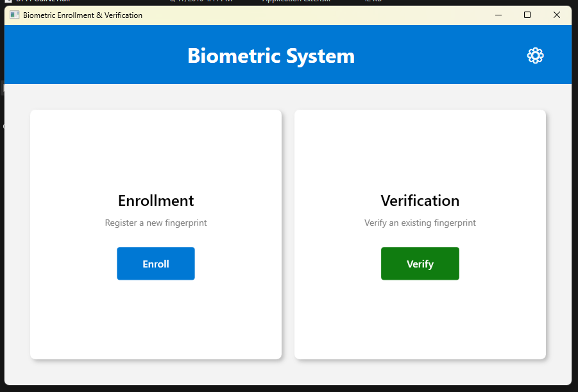This screenshot has height=392, width=578.
Task: Maximize the Biometric Enrollment window
Action: (527, 15)
